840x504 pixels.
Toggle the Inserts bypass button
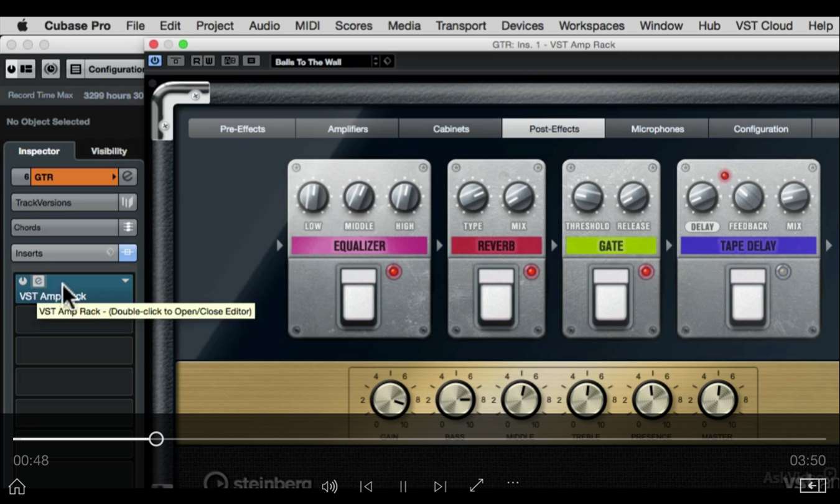coord(128,253)
